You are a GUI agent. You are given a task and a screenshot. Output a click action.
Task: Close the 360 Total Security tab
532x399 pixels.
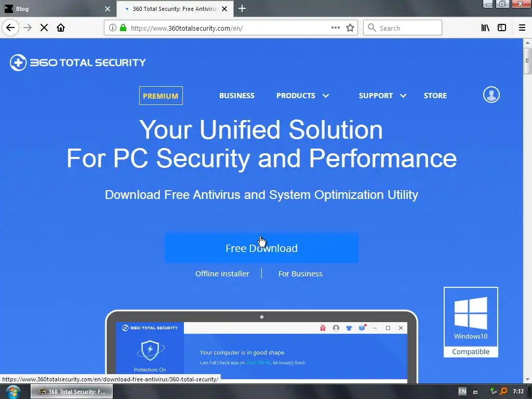pyautogui.click(x=224, y=9)
